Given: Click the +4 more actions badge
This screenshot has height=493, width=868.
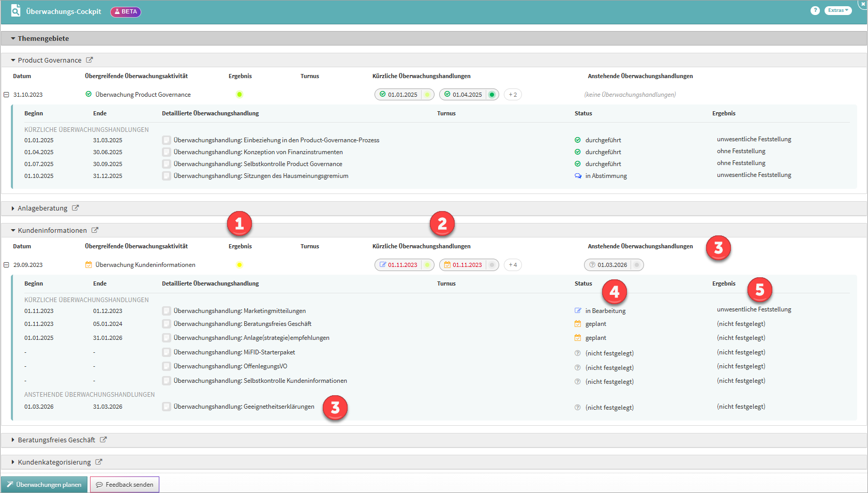Looking at the screenshot, I should pos(513,265).
